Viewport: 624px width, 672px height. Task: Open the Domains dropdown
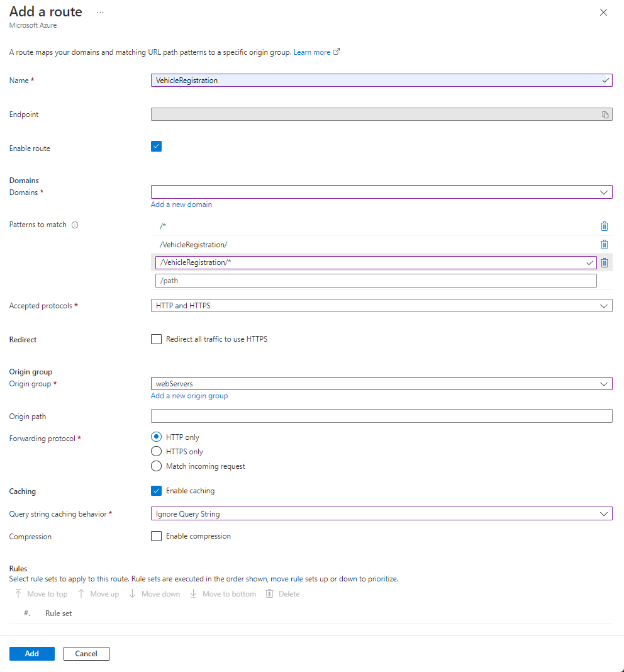(381, 192)
